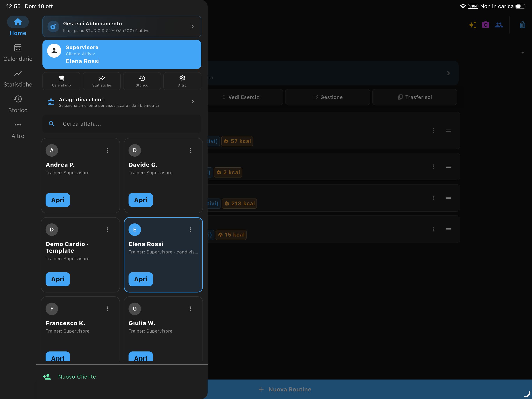Click Francesco K. avatar letter F
The height and width of the screenshot is (399, 532).
[x=52, y=309]
